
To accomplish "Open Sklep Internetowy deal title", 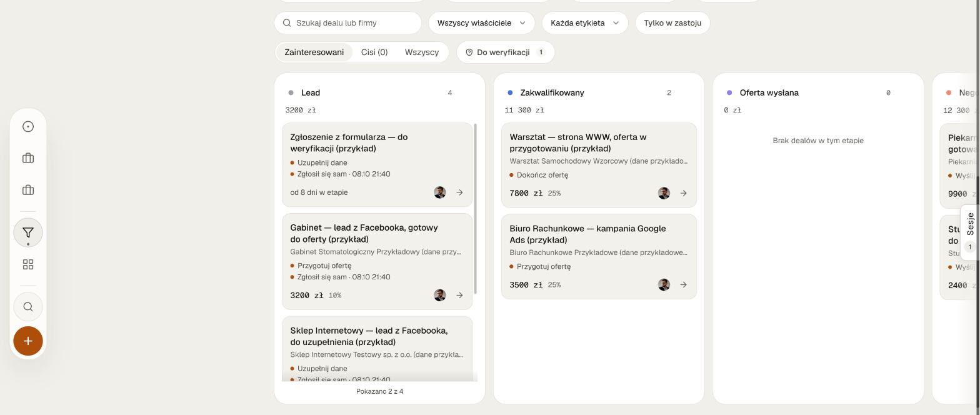I will pyautogui.click(x=369, y=336).
